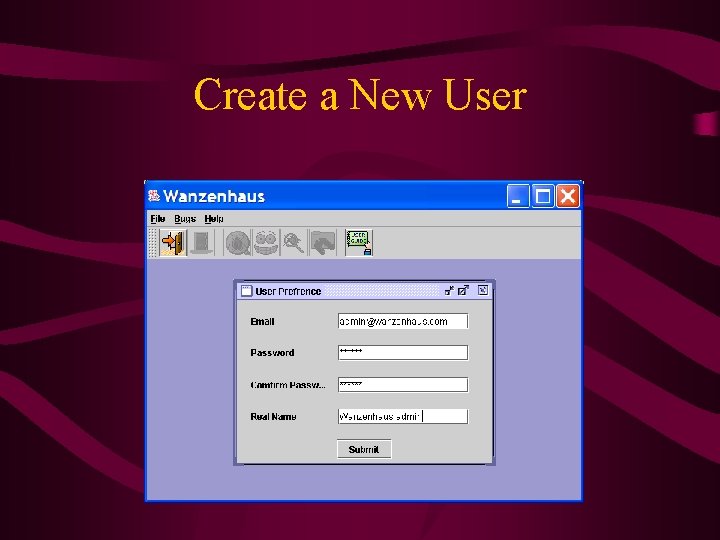Open the Help menu
The height and width of the screenshot is (540, 720).
click(x=214, y=219)
